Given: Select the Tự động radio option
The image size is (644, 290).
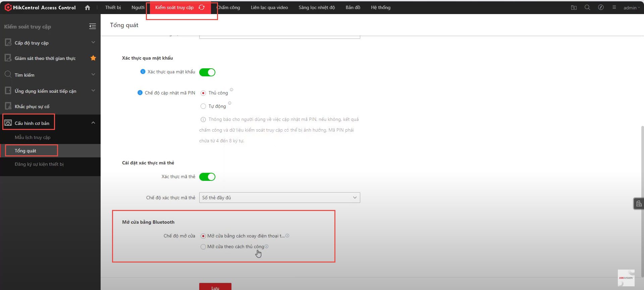Looking at the screenshot, I should [203, 106].
